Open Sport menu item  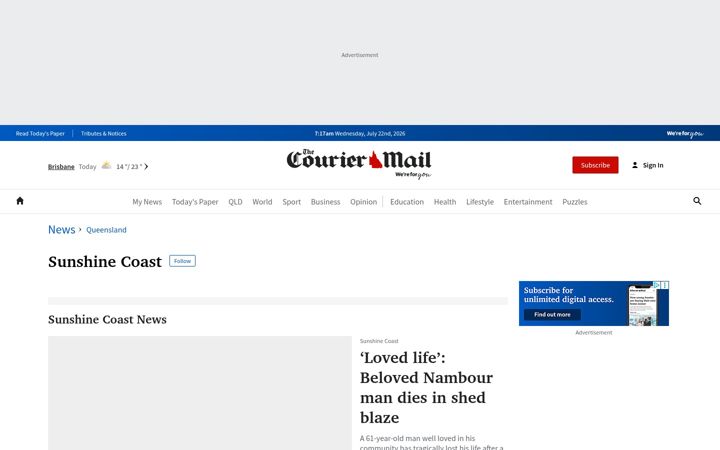[292, 202]
